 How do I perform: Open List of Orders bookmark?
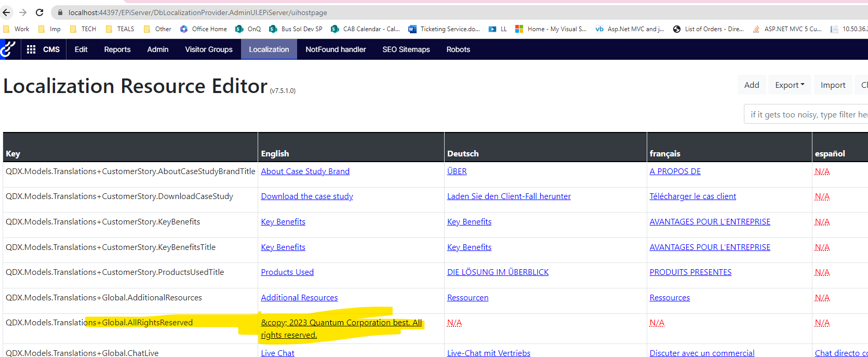click(x=709, y=29)
